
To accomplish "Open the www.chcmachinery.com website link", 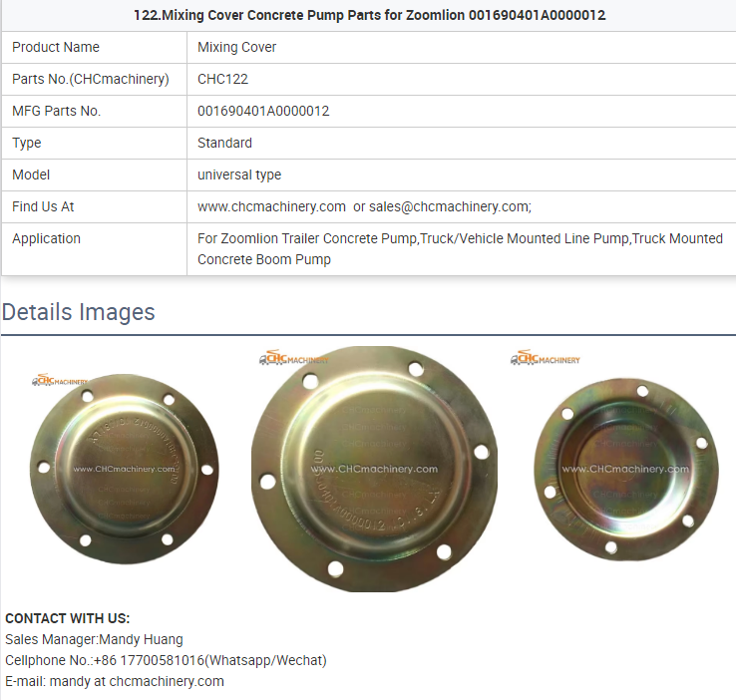I will coord(271,206).
